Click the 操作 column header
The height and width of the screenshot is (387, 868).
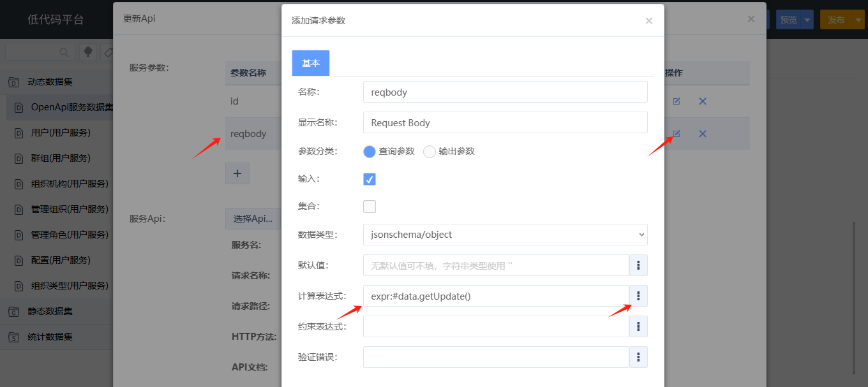point(674,73)
